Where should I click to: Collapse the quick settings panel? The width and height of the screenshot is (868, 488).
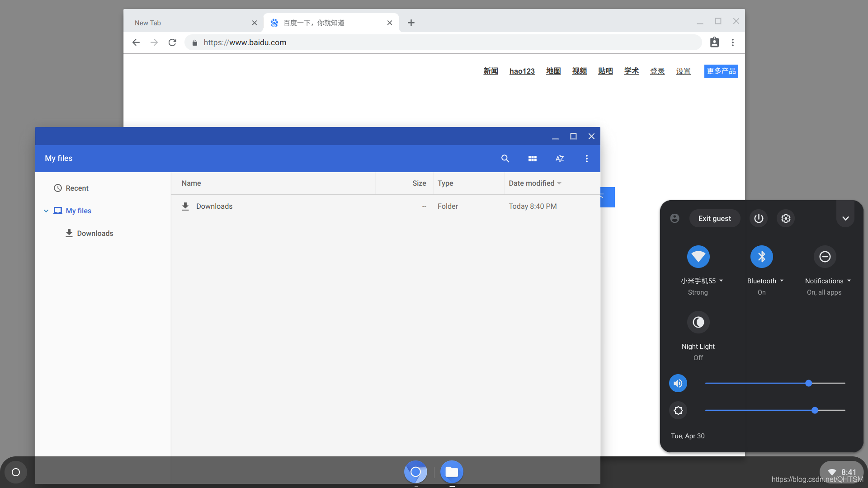click(x=845, y=218)
